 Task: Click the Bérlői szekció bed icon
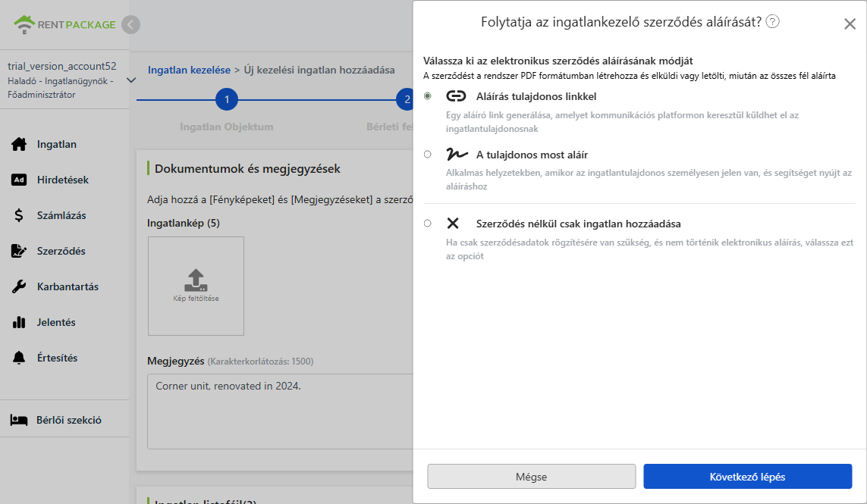point(19,420)
